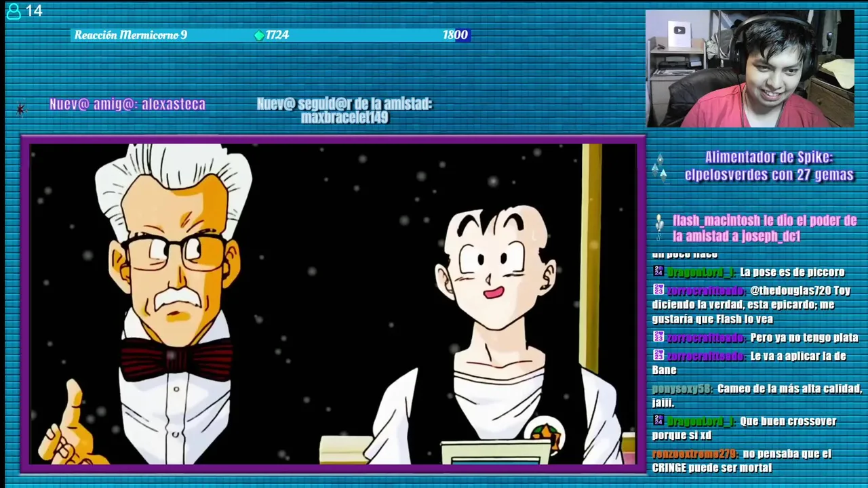Click 'Nuev@ seguid@r de la amistad:' label

[x=344, y=104]
